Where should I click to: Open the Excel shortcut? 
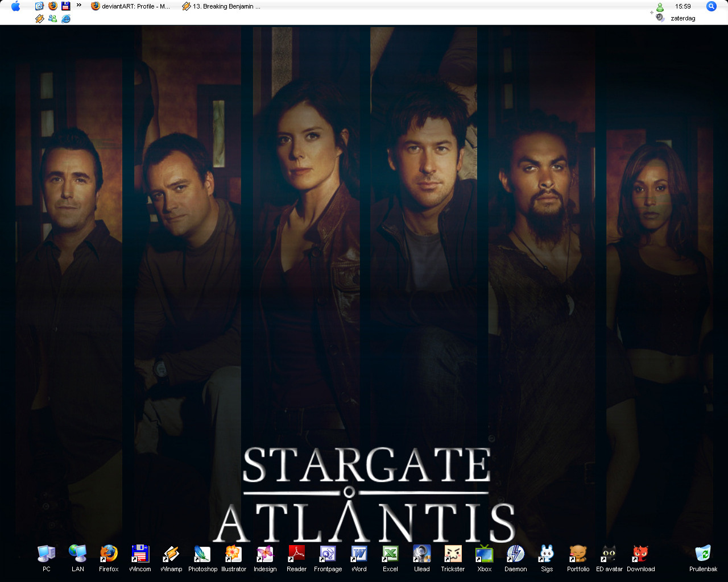point(390,554)
